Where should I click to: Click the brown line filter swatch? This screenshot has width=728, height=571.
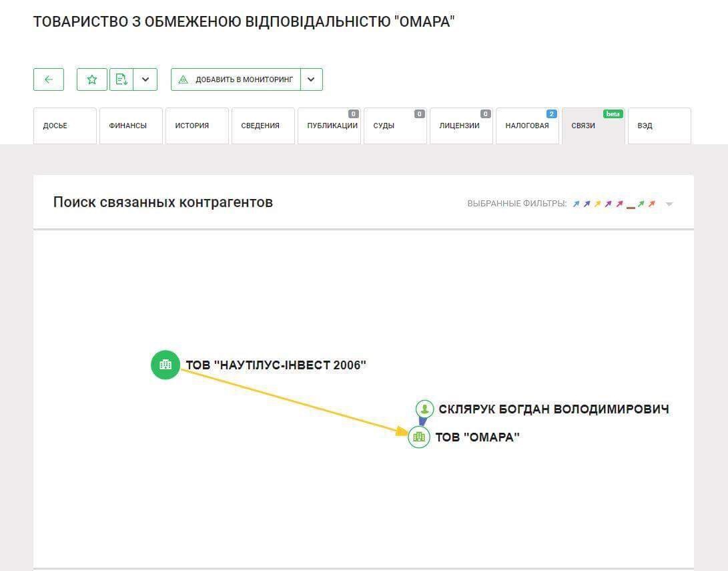(631, 206)
